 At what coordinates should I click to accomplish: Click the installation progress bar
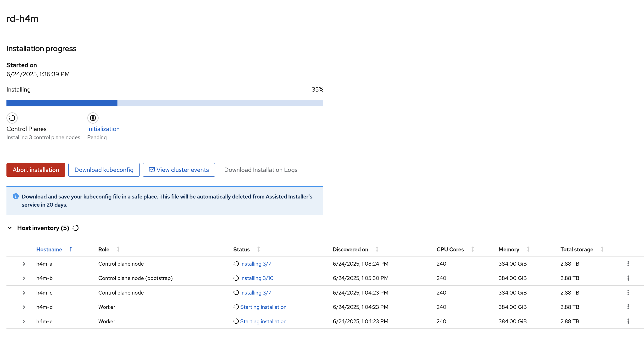165,103
